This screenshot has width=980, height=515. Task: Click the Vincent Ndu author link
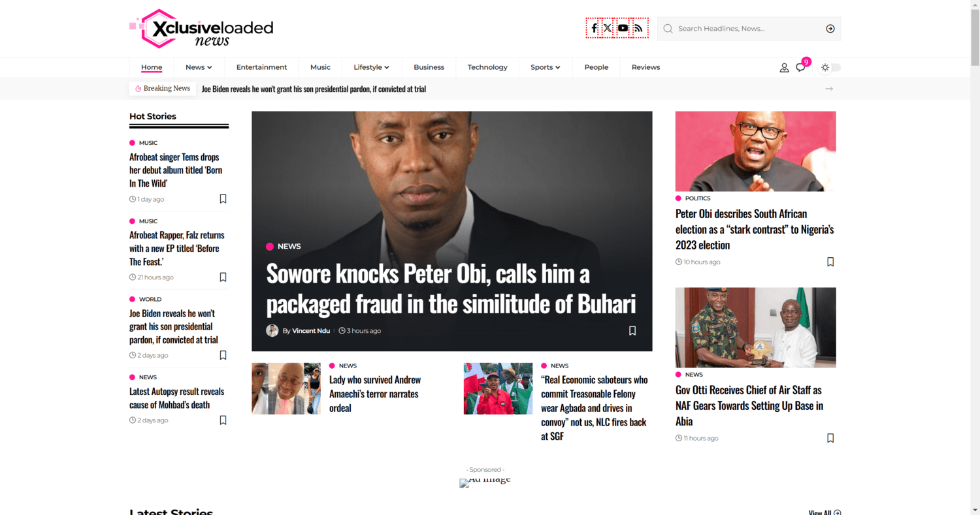click(x=311, y=331)
